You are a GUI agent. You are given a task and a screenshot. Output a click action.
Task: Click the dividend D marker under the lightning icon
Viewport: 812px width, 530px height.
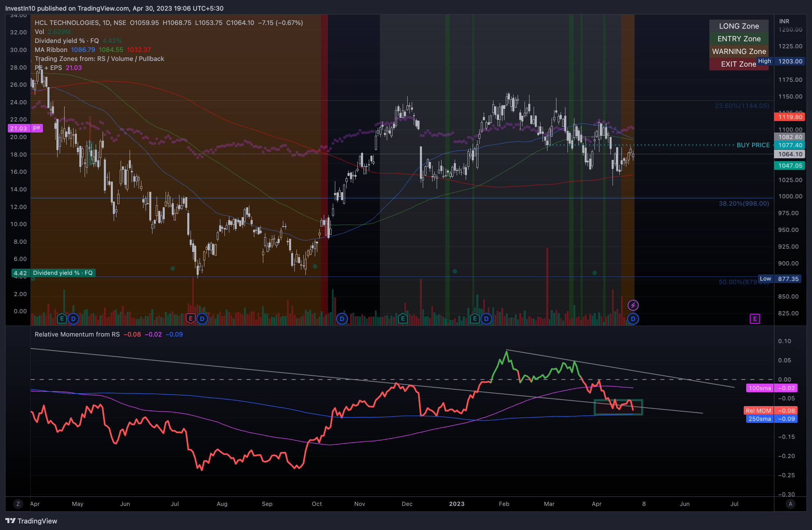633,318
